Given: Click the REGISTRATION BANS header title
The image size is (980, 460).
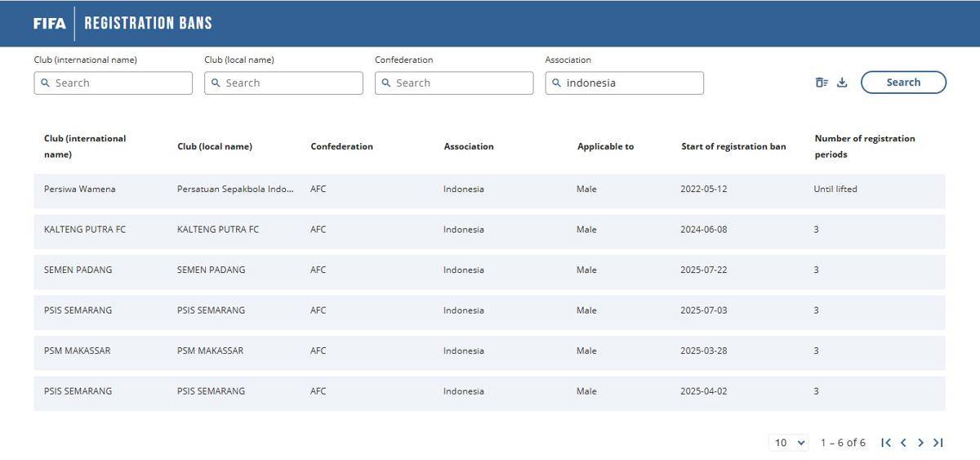Looking at the screenshot, I should click(148, 23).
